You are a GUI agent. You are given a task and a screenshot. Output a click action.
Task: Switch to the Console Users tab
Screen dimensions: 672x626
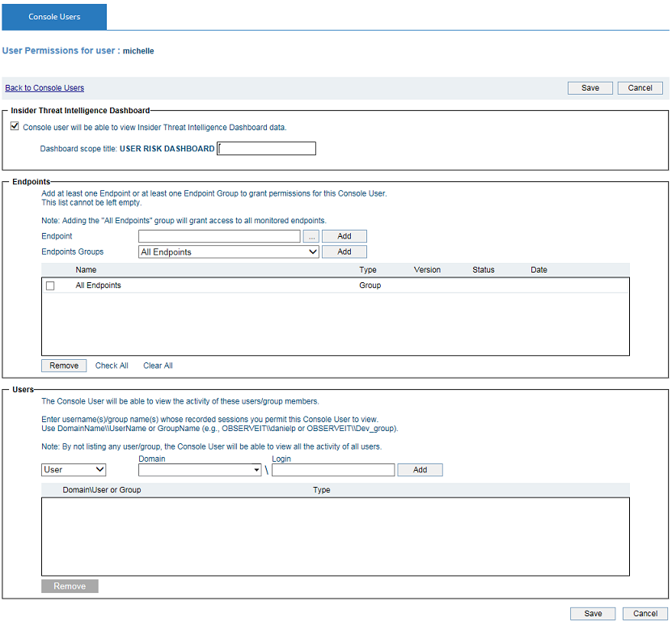[54, 16]
